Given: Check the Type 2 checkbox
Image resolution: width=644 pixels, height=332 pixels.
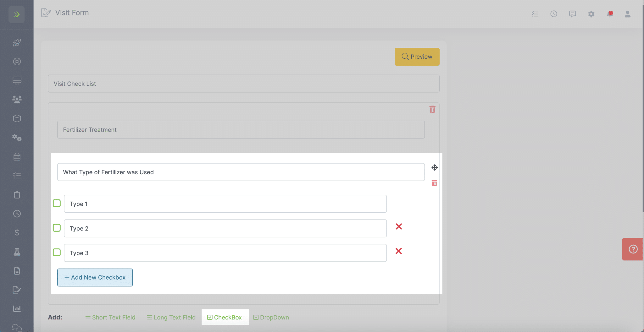Looking at the screenshot, I should [57, 228].
